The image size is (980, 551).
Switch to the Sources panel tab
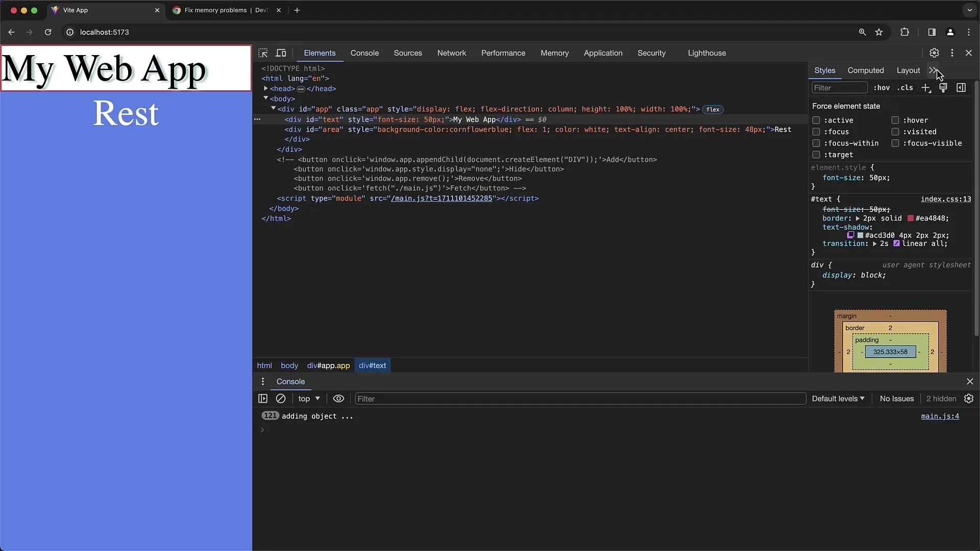pyautogui.click(x=408, y=53)
